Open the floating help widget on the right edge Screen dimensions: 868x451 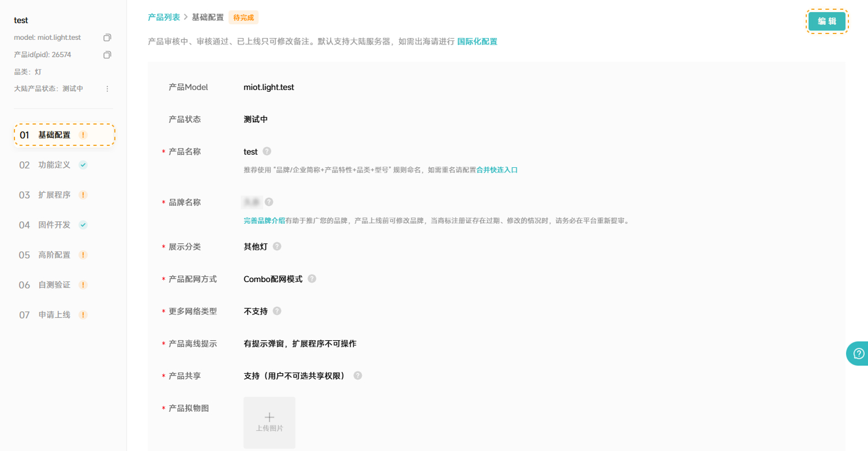(858, 353)
